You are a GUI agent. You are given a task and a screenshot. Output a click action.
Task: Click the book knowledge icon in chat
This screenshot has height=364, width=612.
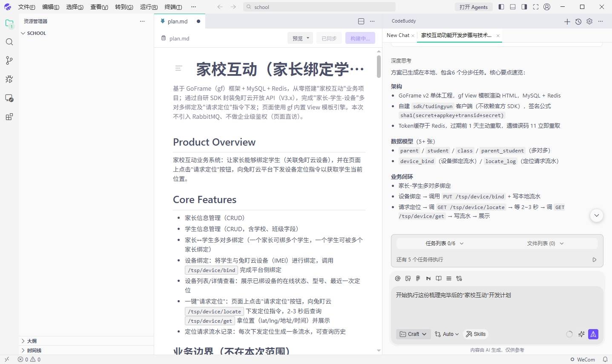coord(439,278)
